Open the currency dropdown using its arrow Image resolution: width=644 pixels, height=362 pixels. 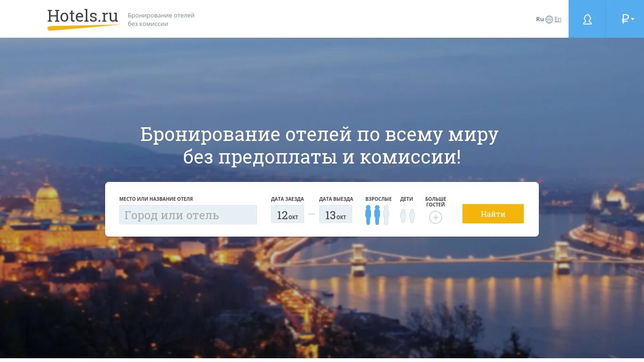click(x=632, y=20)
